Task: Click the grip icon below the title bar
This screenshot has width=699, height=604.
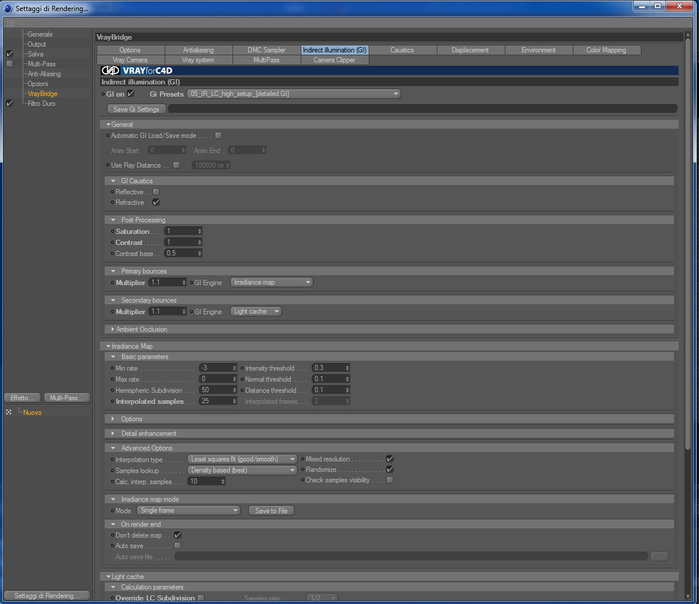Action: click(x=10, y=22)
